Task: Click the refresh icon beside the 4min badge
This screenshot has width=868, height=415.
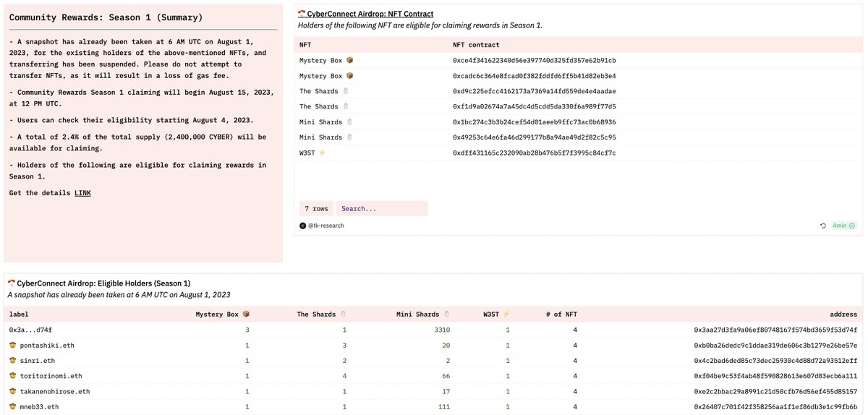Action: pyautogui.click(x=823, y=226)
